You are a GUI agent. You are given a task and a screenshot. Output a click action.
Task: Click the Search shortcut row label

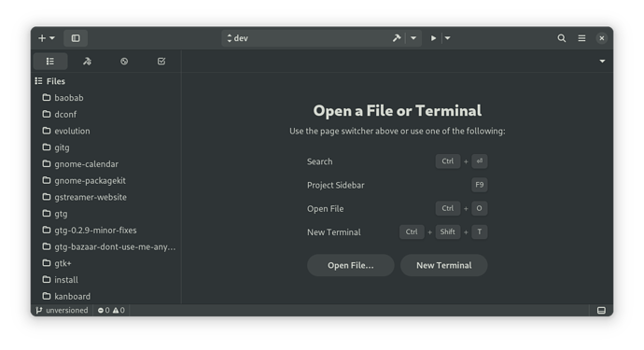pos(319,161)
